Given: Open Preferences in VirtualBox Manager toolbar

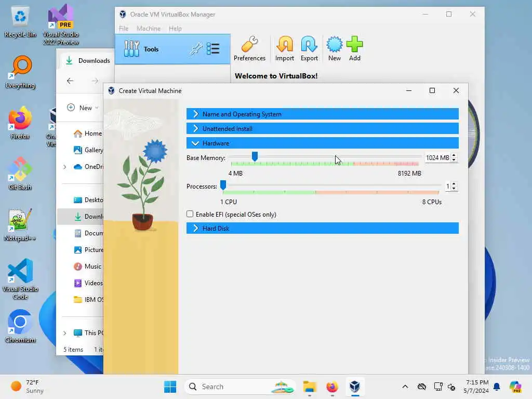Looking at the screenshot, I should point(249,49).
